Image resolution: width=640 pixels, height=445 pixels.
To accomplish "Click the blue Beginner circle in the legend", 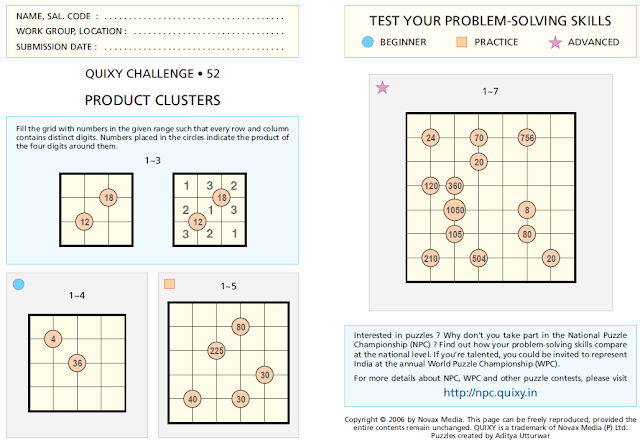I will click(368, 42).
